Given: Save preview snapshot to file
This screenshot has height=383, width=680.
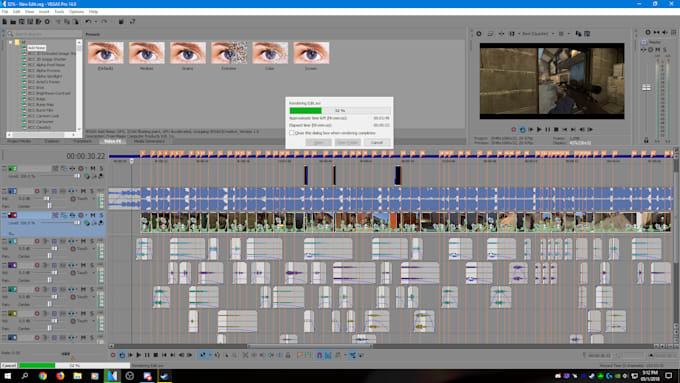Looking at the screenshot, I should [x=587, y=33].
